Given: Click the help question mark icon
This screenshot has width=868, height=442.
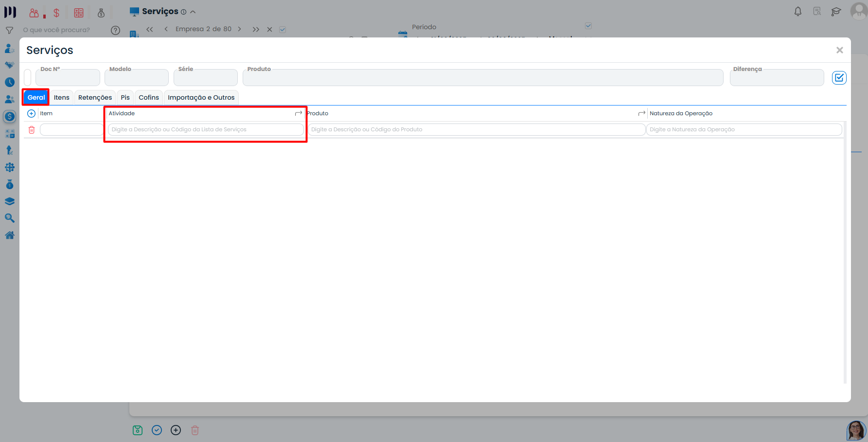Looking at the screenshot, I should 115,30.
